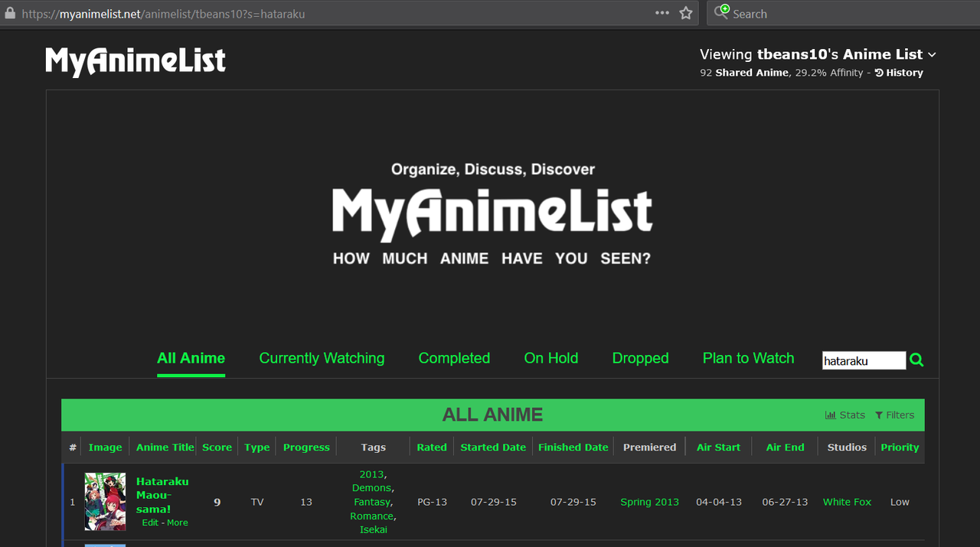Open the White Fox studio link
This screenshot has height=547, width=980.
847,502
